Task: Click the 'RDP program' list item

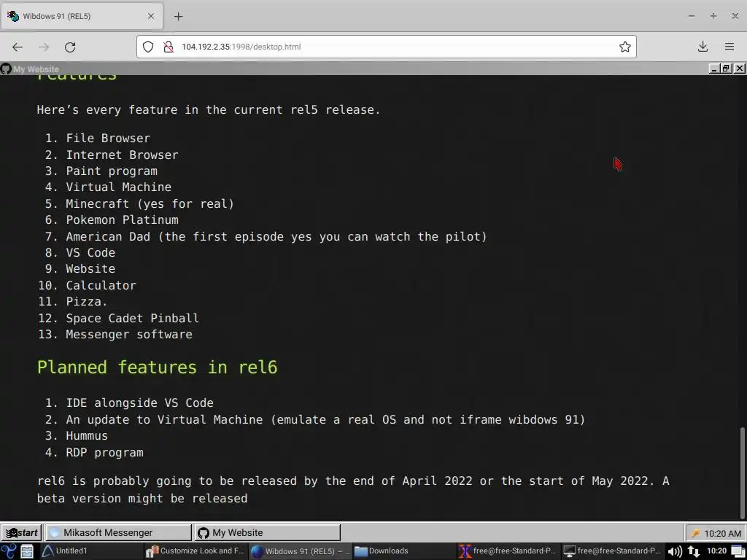Action: tap(104, 452)
